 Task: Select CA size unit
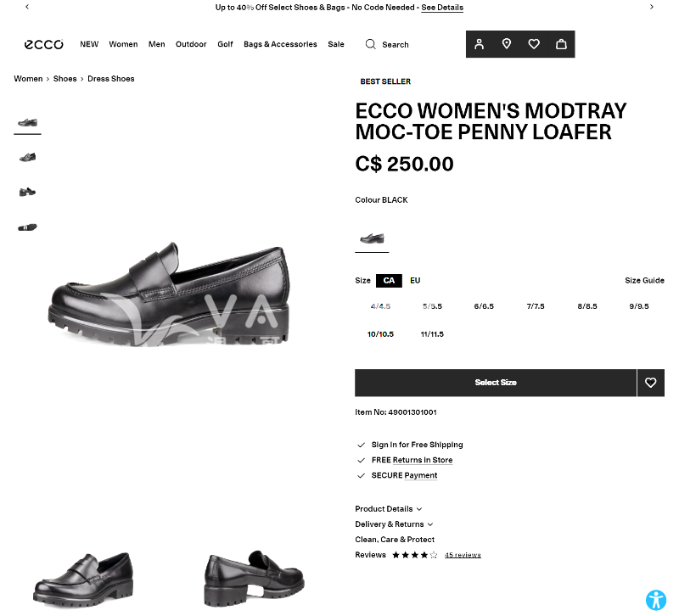[x=389, y=281]
